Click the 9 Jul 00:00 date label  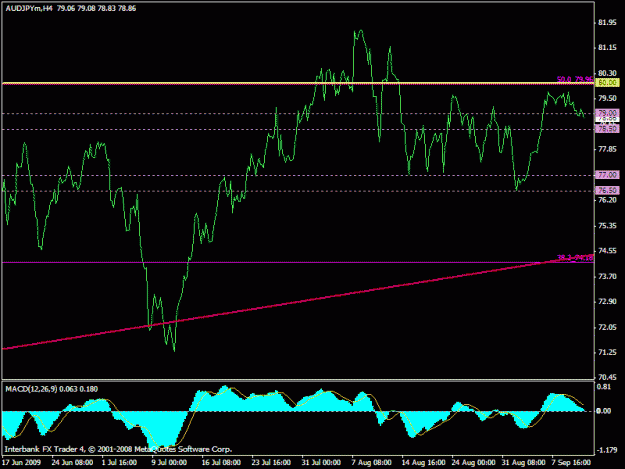[169, 463]
